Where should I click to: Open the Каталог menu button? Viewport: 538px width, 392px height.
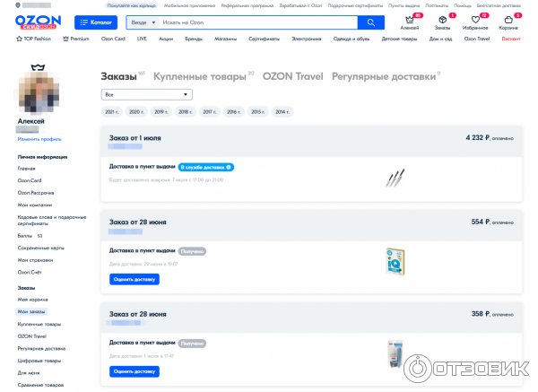coord(96,21)
